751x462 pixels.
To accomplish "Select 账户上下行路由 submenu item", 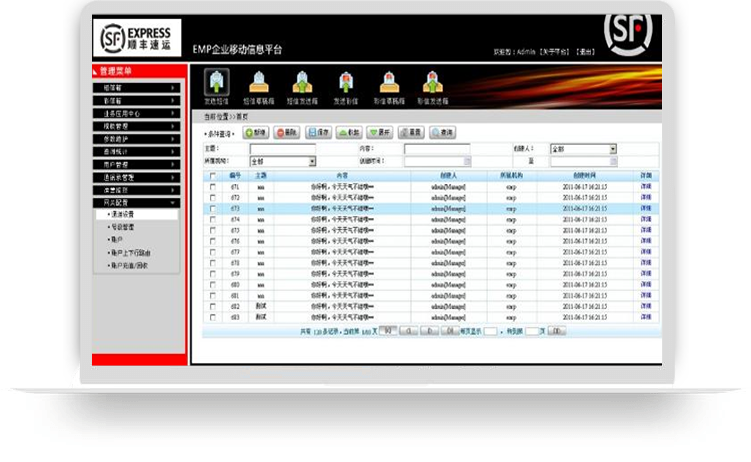I will (x=129, y=252).
